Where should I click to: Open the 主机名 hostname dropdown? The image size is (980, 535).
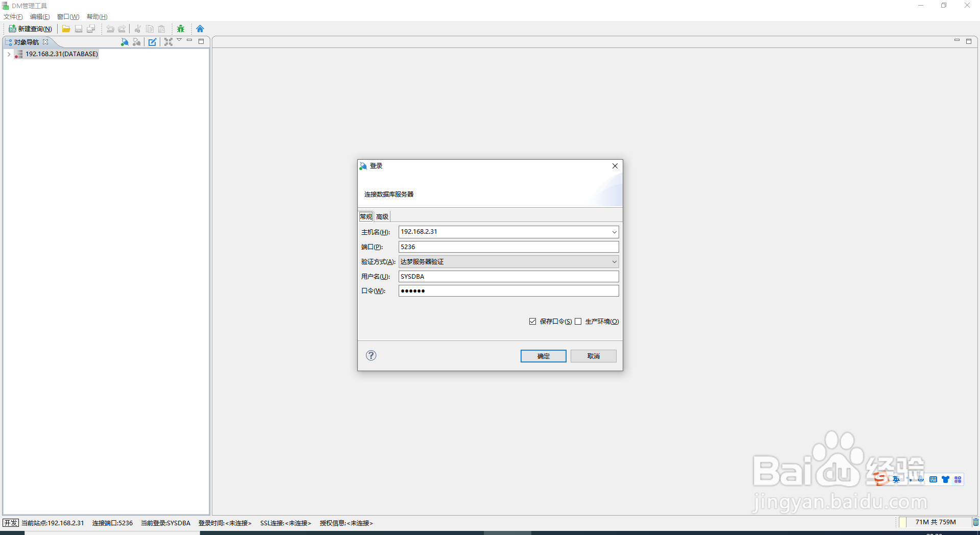pos(614,232)
